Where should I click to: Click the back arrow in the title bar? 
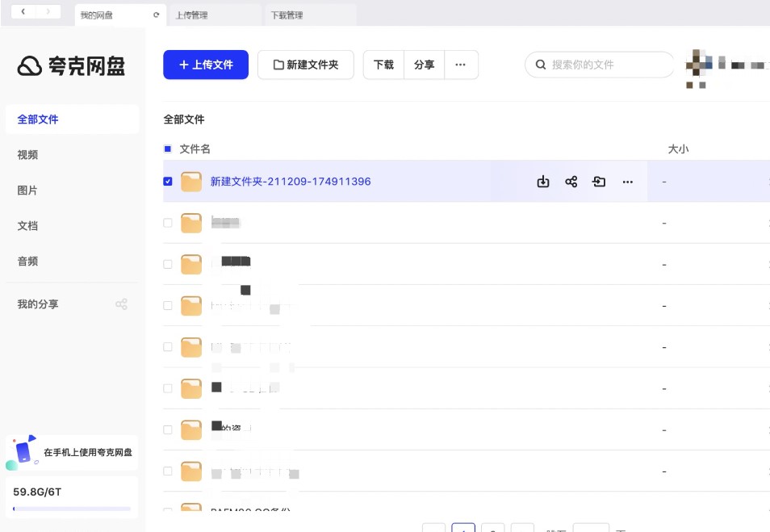coord(23,11)
